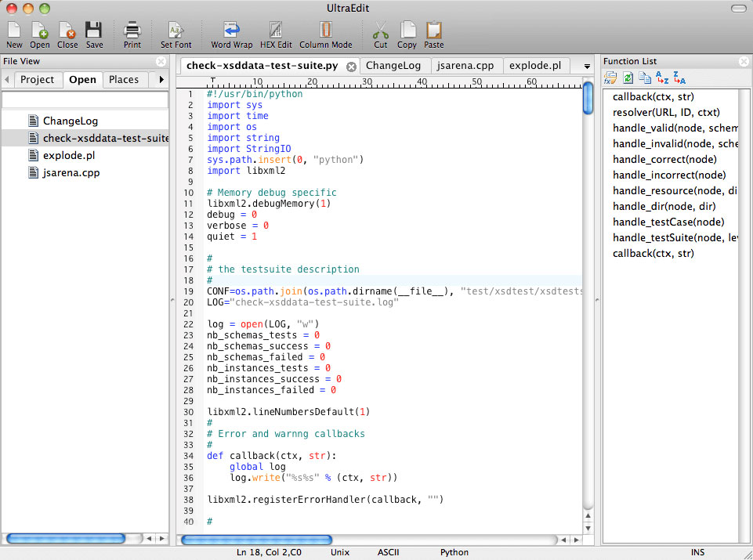Toggle the INS insert mode indicator
The height and width of the screenshot is (560, 753).
click(698, 552)
